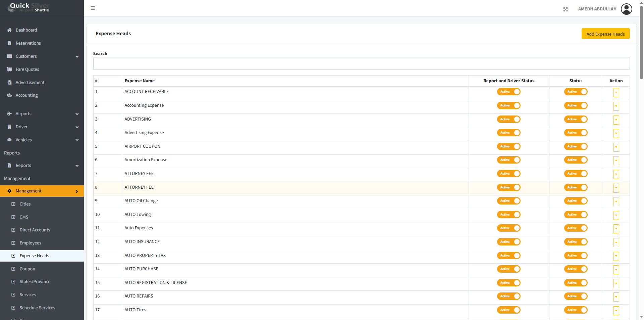Screen dimensions: 644x320
Task: Open the user profile avatar icon
Action: point(626,9)
